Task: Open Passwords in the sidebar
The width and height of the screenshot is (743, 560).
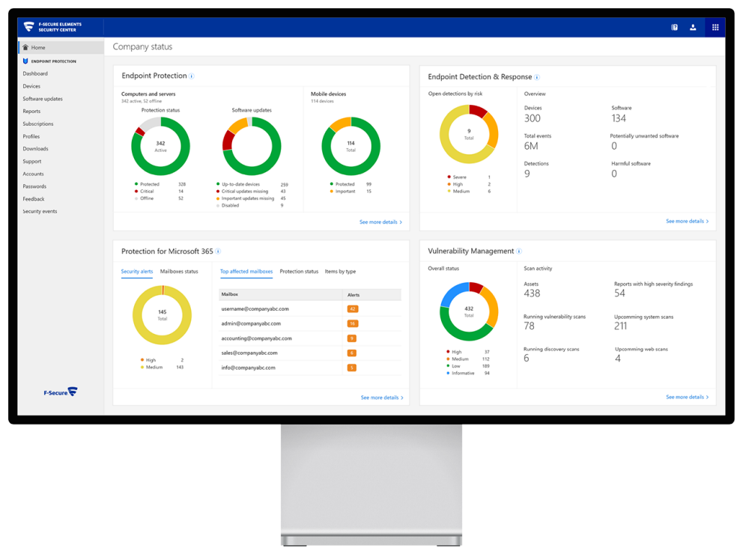Action: [x=34, y=186]
